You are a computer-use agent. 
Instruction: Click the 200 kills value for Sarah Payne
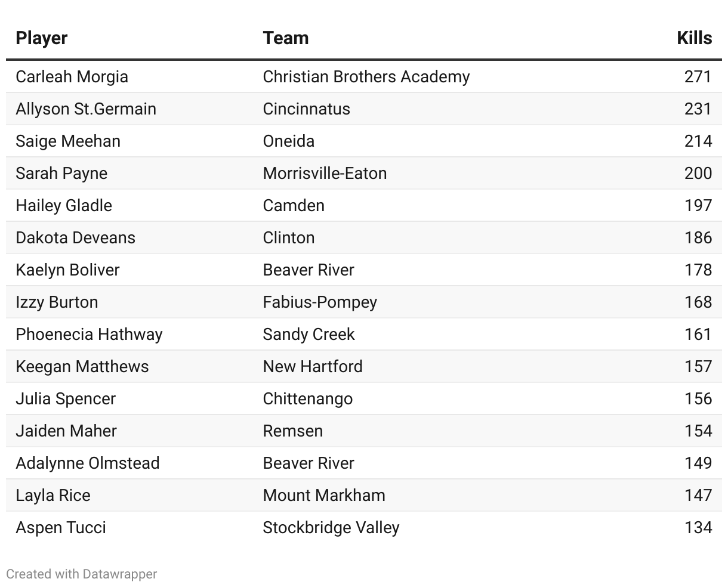tap(698, 174)
